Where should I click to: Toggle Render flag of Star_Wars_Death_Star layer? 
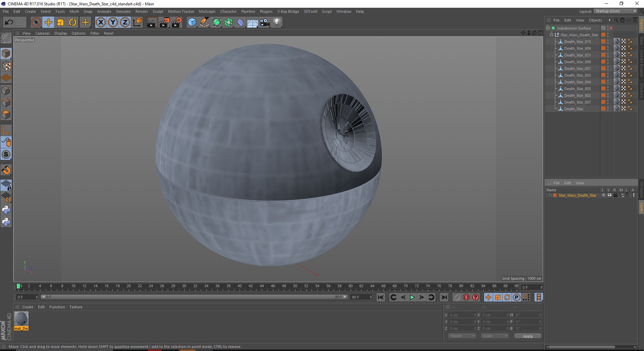point(615,195)
